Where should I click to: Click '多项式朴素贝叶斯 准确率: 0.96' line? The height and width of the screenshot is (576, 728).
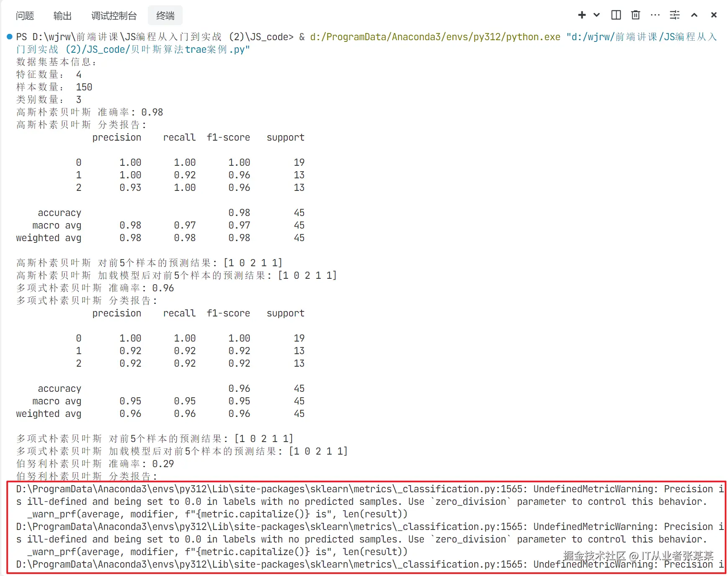pyautogui.click(x=95, y=288)
